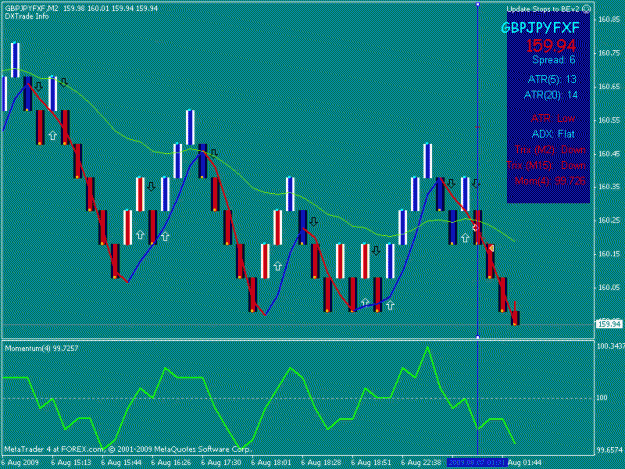Click the 'Trix (M2): Down' status
The image size is (625, 469).
(x=550, y=150)
